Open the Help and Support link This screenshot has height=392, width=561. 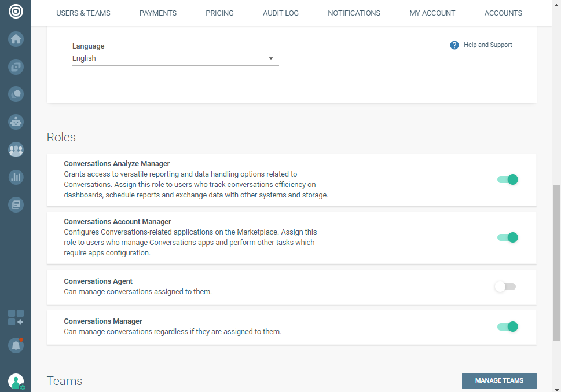pos(487,45)
